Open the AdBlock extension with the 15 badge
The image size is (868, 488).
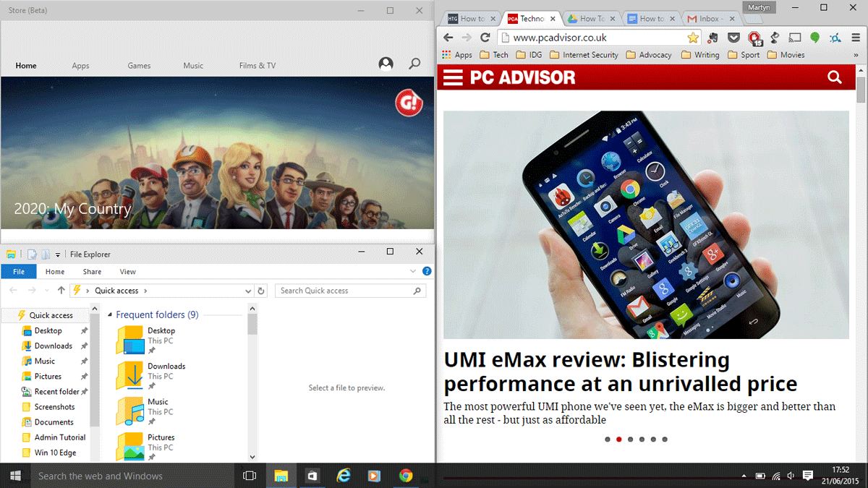754,38
